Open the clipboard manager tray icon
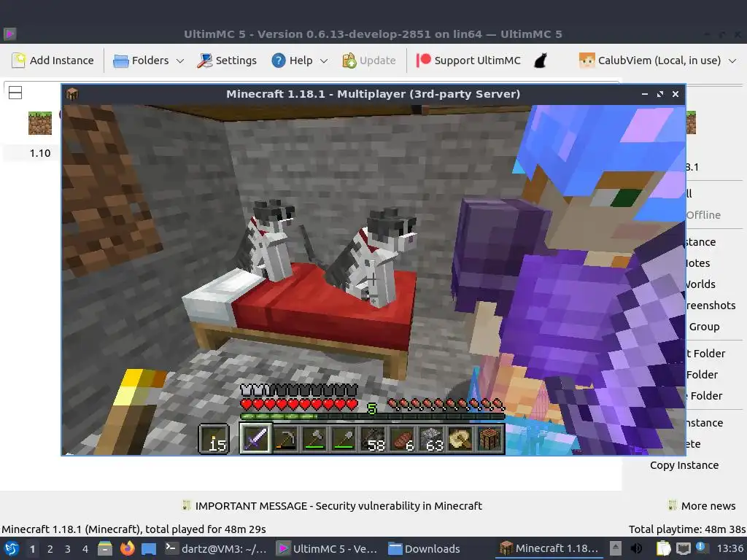Image resolution: width=747 pixels, height=560 pixels. [663, 548]
